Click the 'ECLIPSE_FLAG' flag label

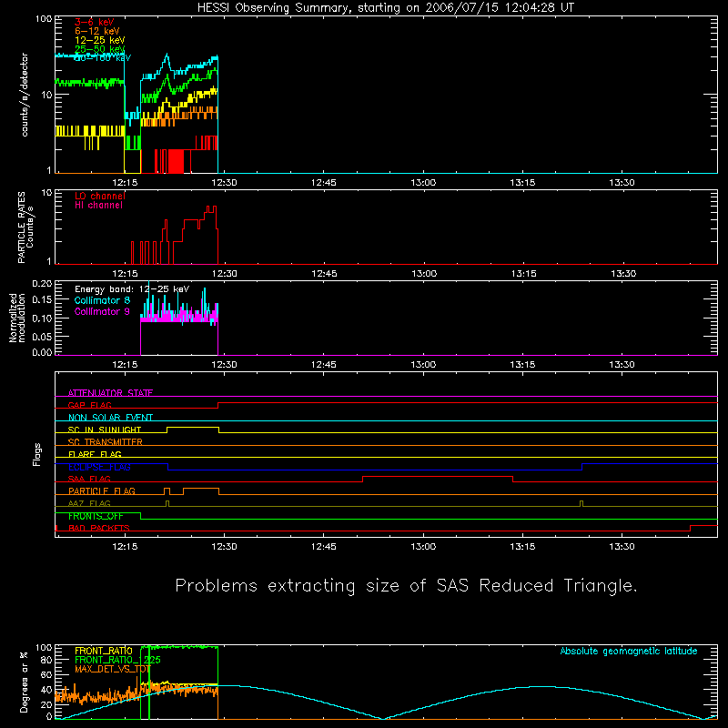pos(99,467)
